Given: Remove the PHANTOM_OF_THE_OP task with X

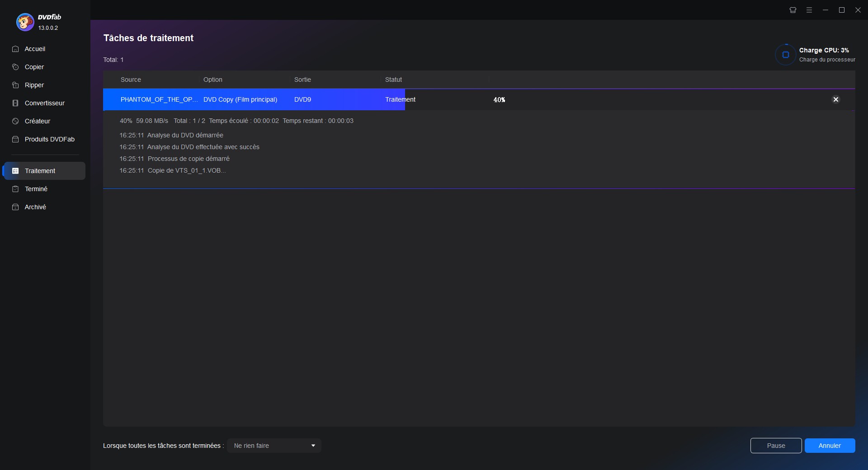Looking at the screenshot, I should [x=836, y=99].
